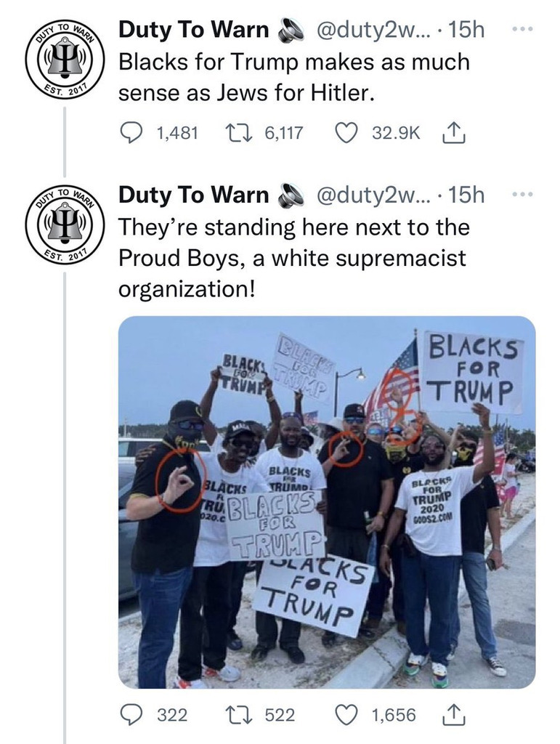The width and height of the screenshot is (560, 744).
Task: Open the attached Blacks for Trump photo
Action: tap(327, 502)
